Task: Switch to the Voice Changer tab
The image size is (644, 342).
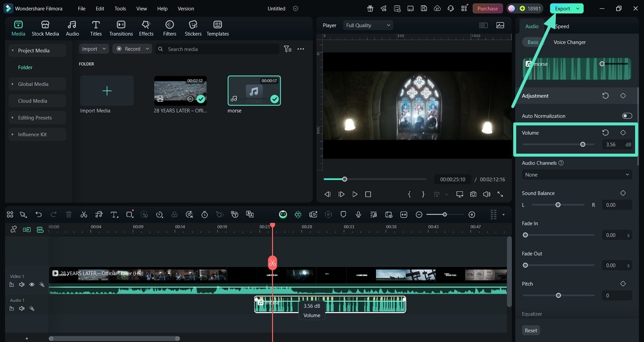Action: tap(569, 42)
